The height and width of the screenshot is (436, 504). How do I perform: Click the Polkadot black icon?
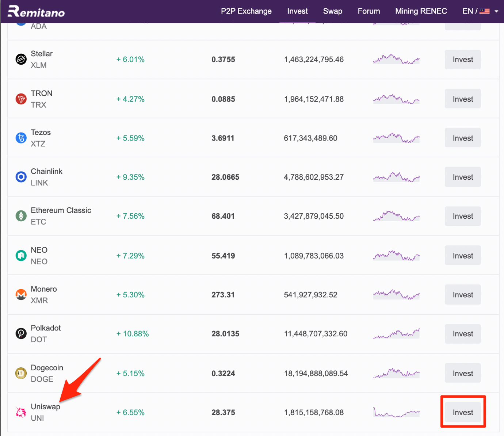coord(21,333)
